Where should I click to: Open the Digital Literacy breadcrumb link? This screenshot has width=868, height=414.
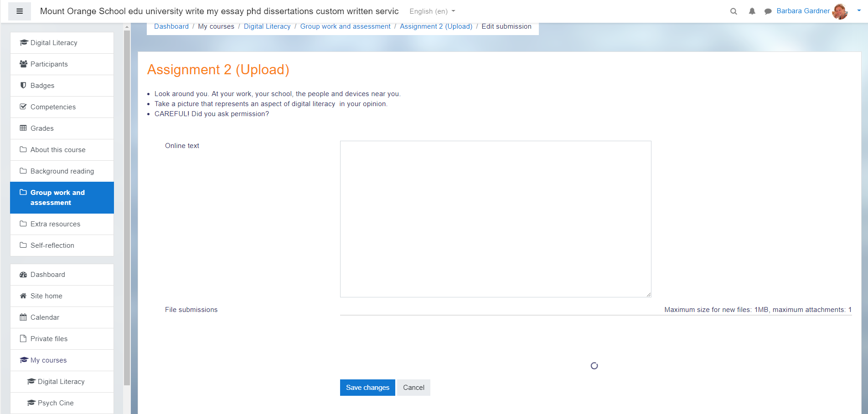coord(267,26)
